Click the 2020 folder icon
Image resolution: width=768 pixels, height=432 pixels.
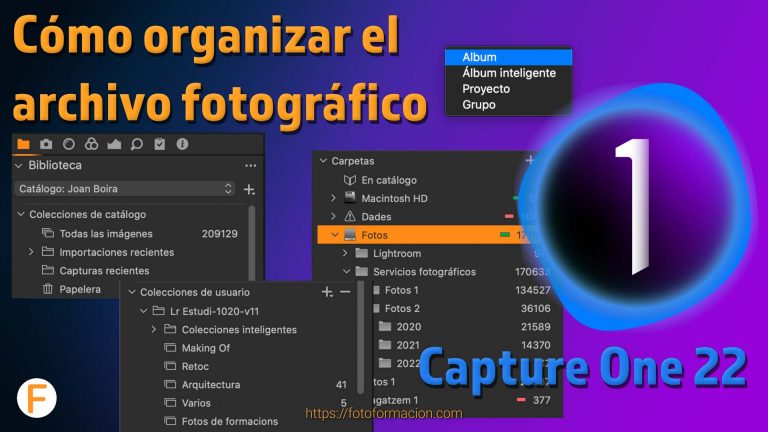385,326
